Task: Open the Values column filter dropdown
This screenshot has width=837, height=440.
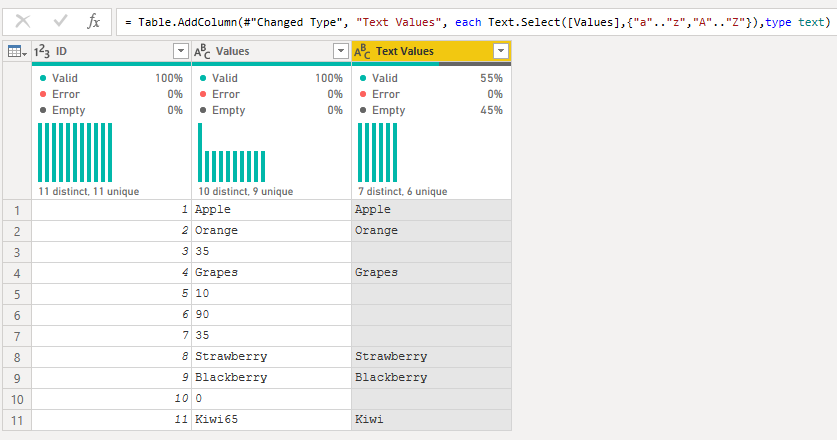Action: tap(341, 51)
